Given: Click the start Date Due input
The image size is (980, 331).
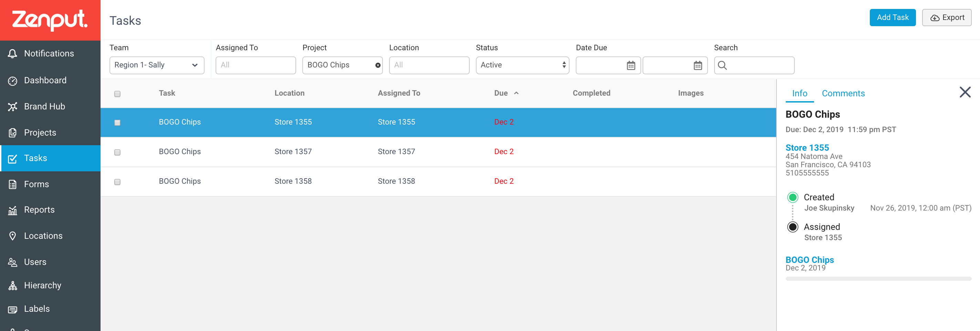Looking at the screenshot, I should (608, 65).
